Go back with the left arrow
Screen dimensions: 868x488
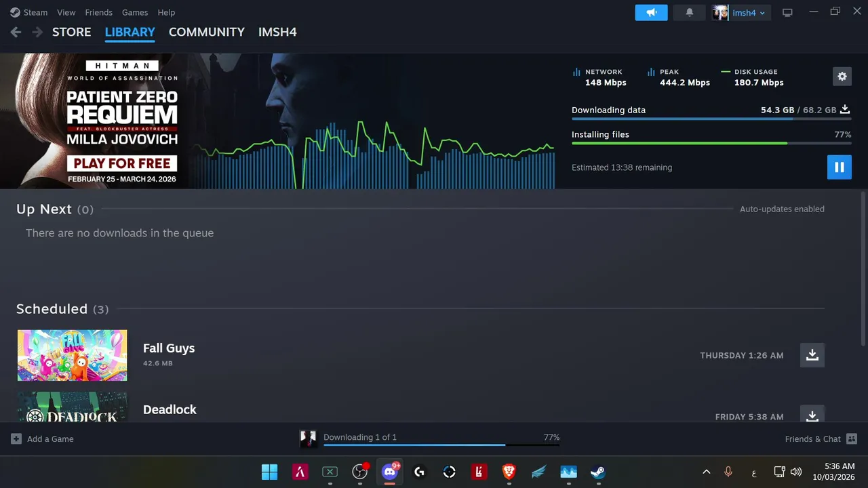pos(16,32)
